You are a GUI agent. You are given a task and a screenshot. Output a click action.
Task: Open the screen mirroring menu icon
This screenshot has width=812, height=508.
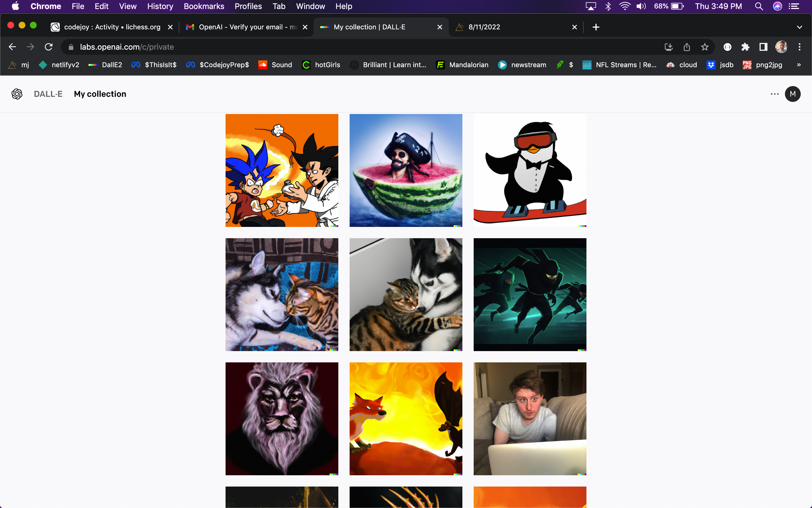coord(591,6)
